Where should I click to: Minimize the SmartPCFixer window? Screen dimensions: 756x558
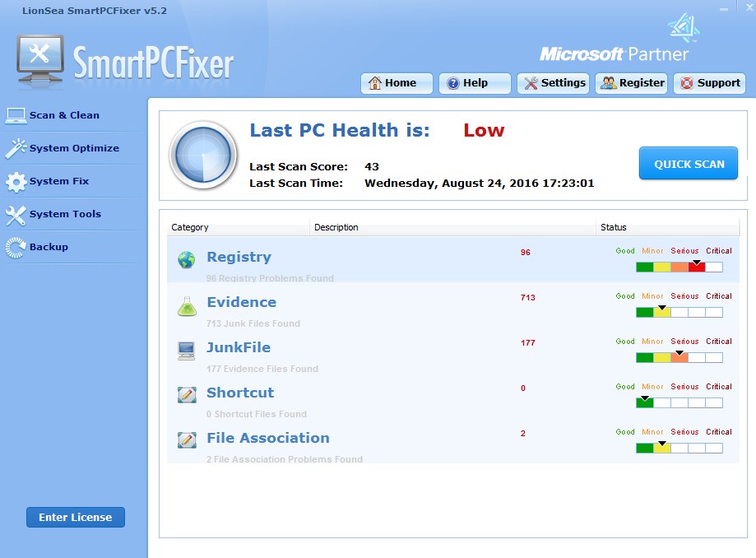(724, 9)
